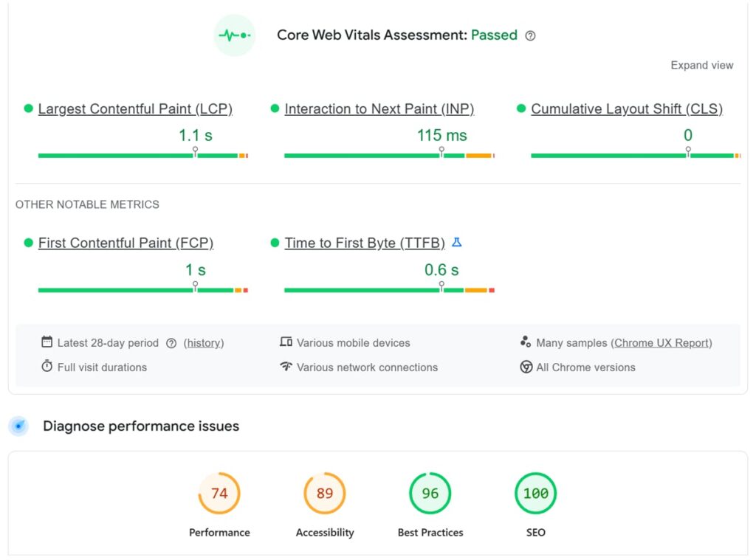The height and width of the screenshot is (560, 756).
Task: Click the Best Practices label
Action: point(430,533)
